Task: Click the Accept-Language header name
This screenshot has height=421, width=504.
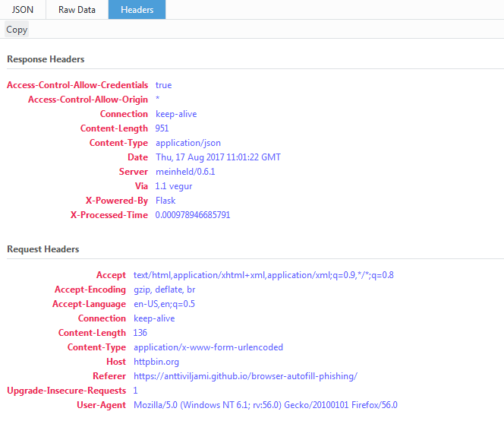Action: pyautogui.click(x=90, y=304)
